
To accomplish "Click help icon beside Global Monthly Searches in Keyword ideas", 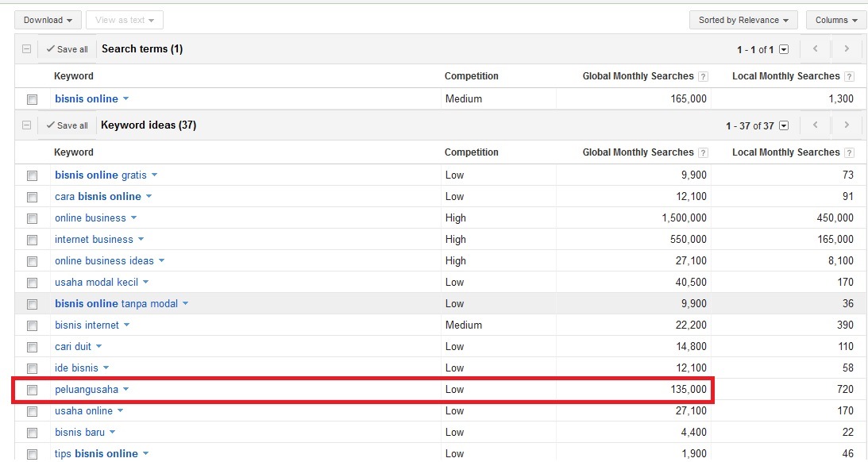I will click(x=703, y=153).
